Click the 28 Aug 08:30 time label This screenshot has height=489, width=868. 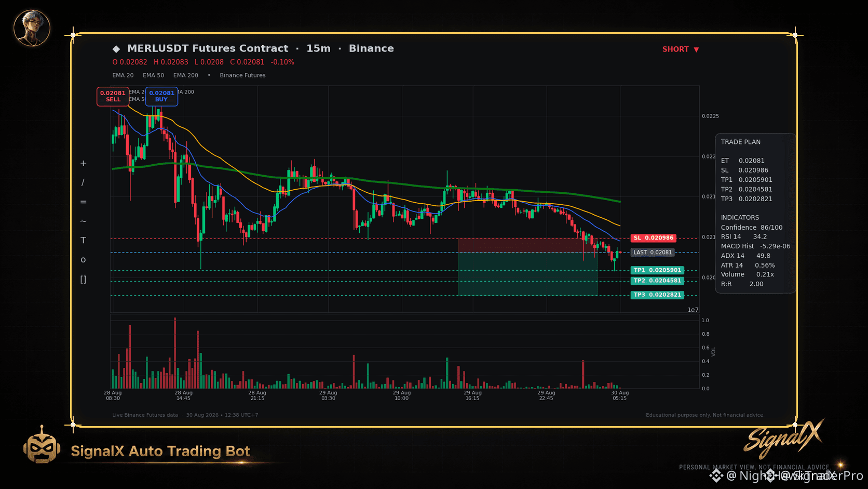[x=113, y=395]
